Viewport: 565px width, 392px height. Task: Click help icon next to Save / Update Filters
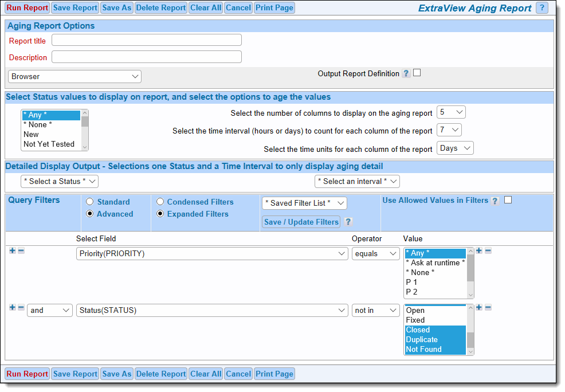pos(348,222)
